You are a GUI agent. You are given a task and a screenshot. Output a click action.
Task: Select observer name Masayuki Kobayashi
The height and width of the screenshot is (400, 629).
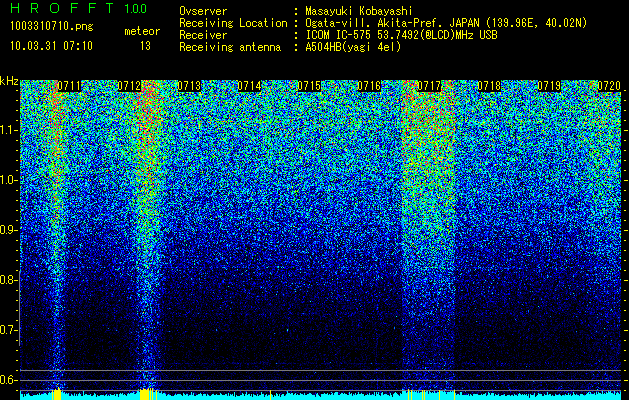[359, 11]
